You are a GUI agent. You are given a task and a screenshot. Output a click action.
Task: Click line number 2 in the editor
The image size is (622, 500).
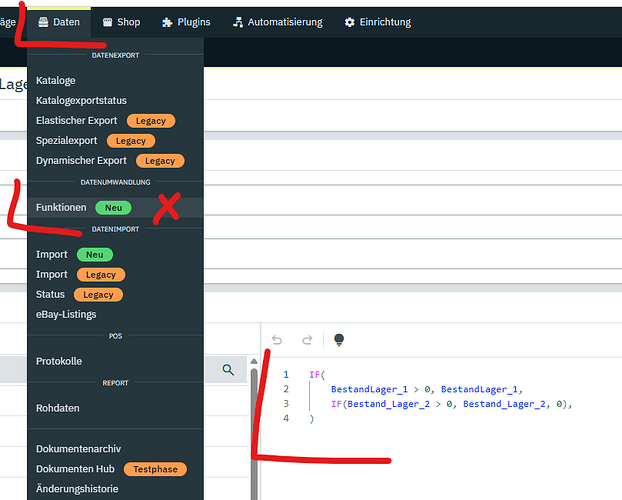[x=286, y=389]
